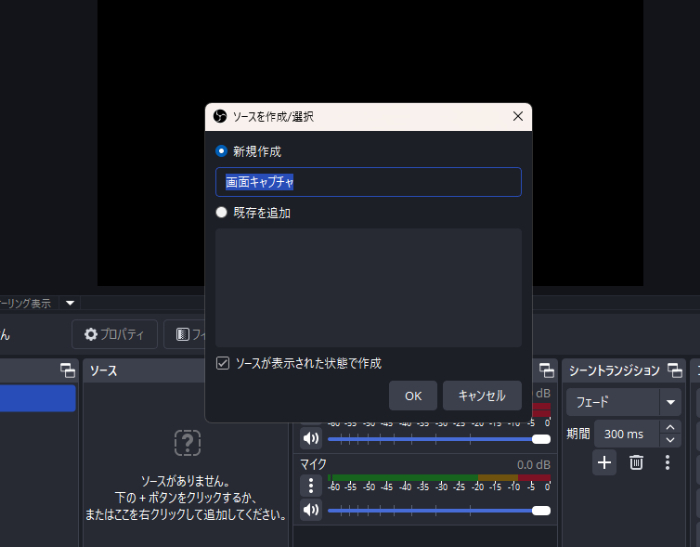Viewport: 700px width, 547px height.
Task: Pop out the audio mixer dock
Action: (546, 371)
